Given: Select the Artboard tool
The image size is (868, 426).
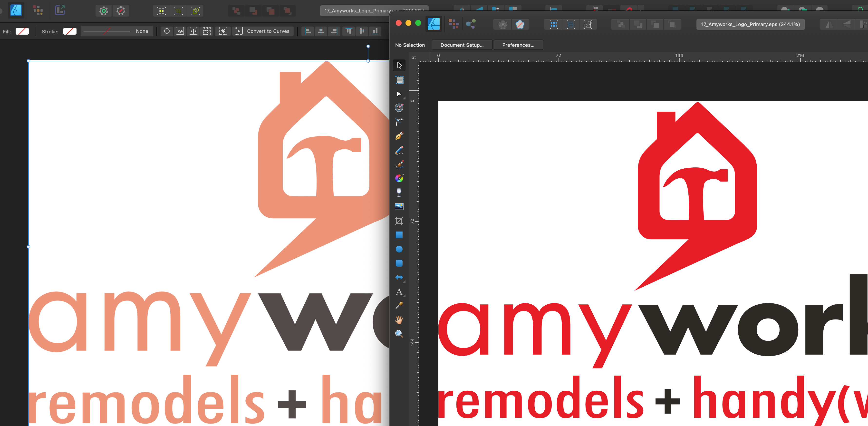Looking at the screenshot, I should point(399,80).
